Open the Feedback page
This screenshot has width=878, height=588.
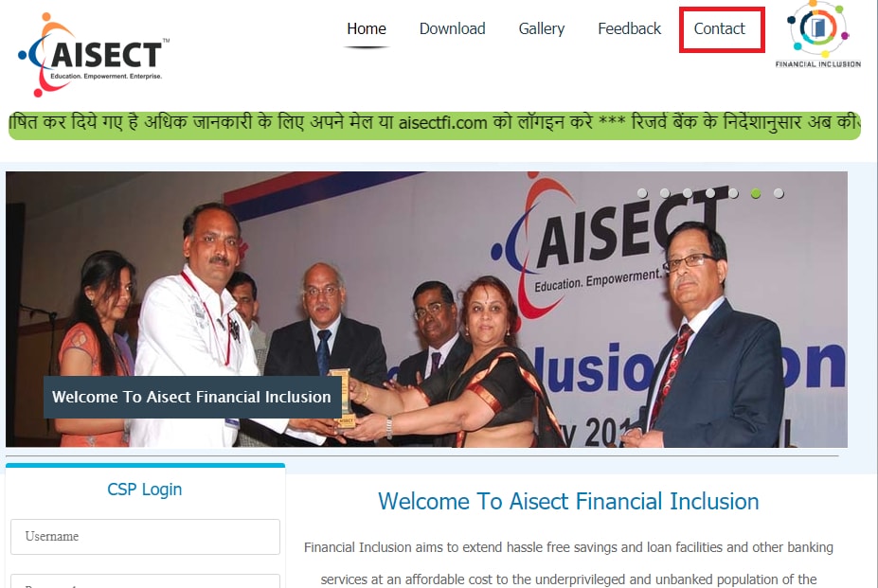click(630, 28)
